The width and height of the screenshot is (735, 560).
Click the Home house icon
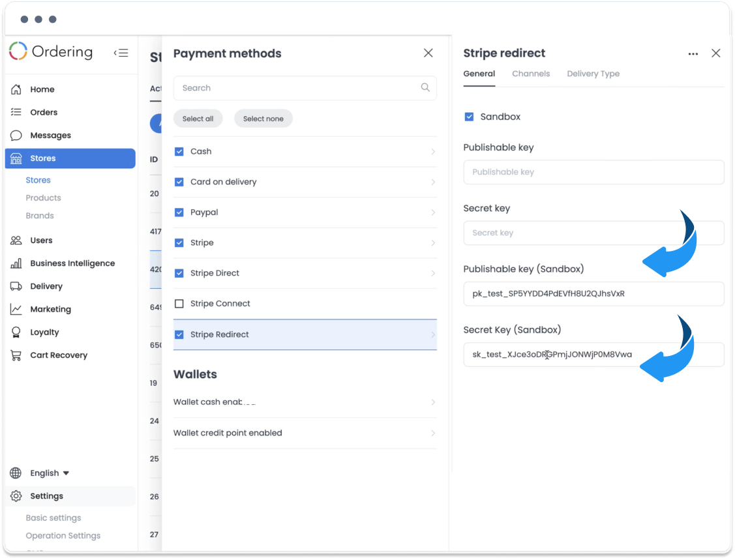click(16, 89)
